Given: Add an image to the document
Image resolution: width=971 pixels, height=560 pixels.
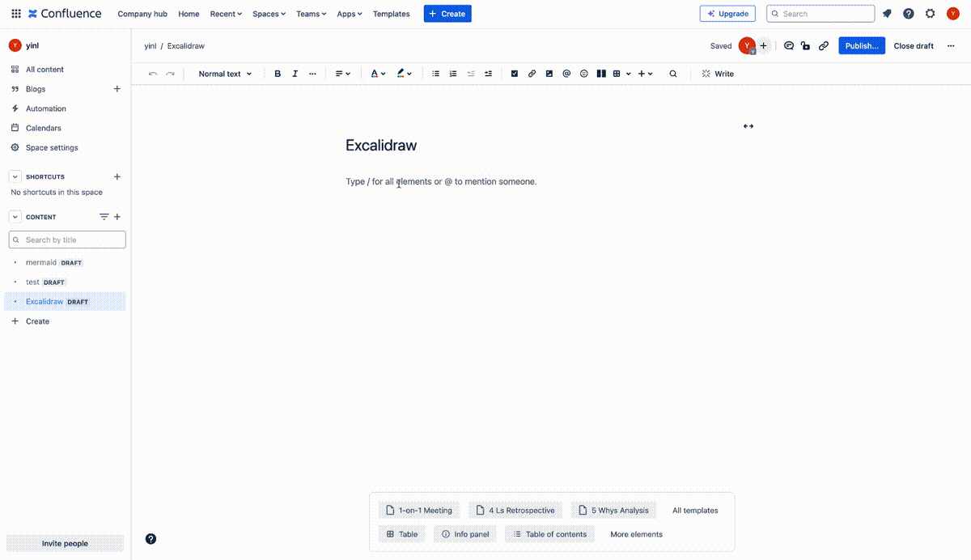Looking at the screenshot, I should 549,74.
